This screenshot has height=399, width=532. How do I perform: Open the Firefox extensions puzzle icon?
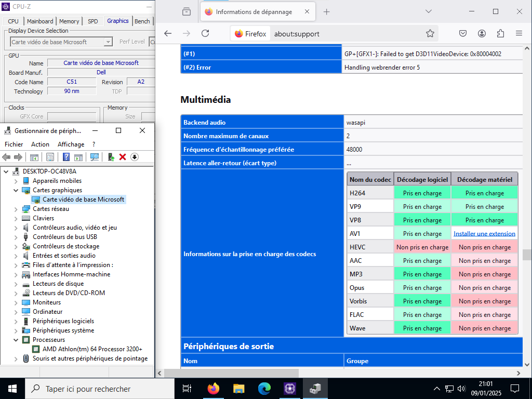point(500,34)
